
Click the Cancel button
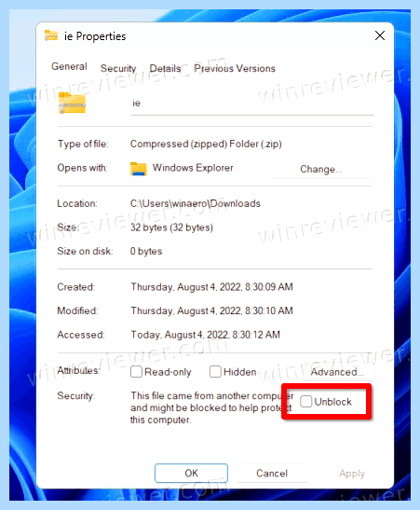click(272, 474)
